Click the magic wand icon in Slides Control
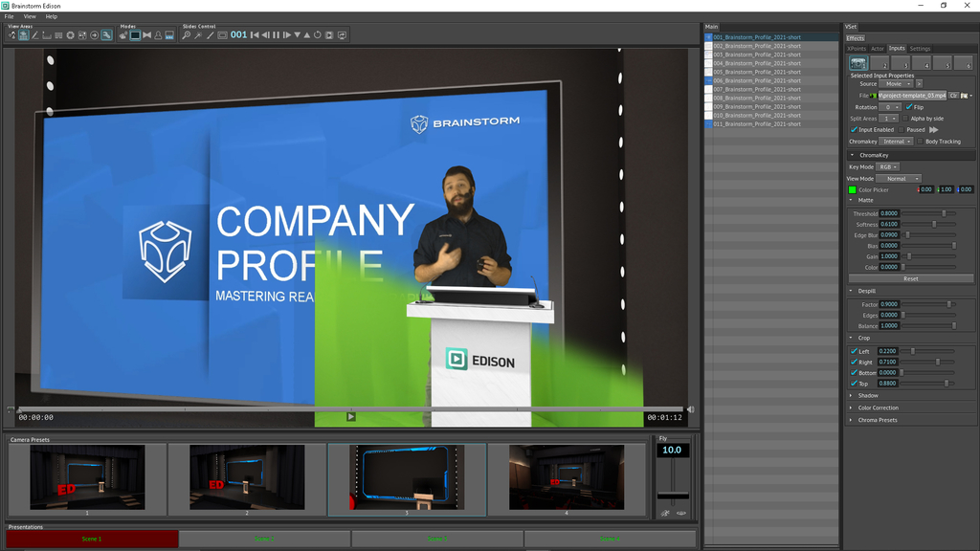This screenshot has width=980, height=551. [197, 35]
